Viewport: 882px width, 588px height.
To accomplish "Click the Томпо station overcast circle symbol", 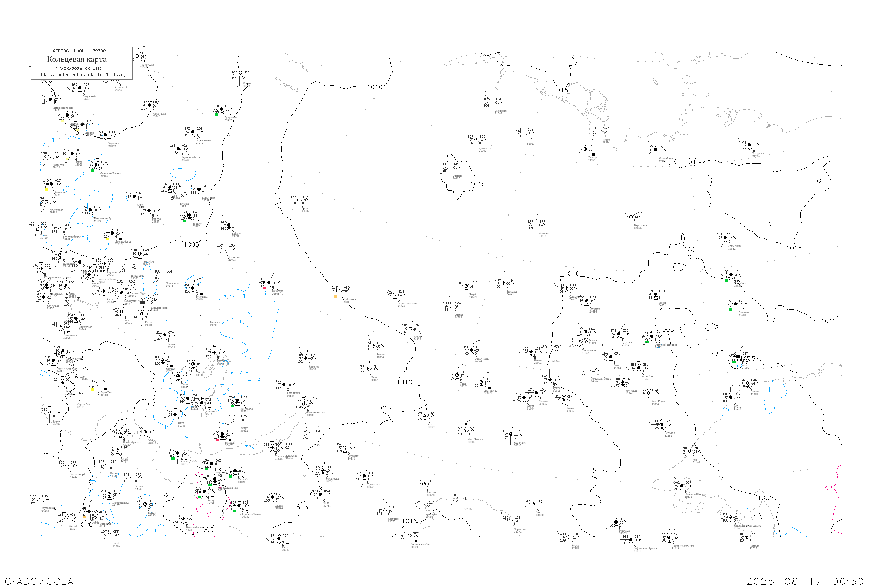I will click(656, 294).
